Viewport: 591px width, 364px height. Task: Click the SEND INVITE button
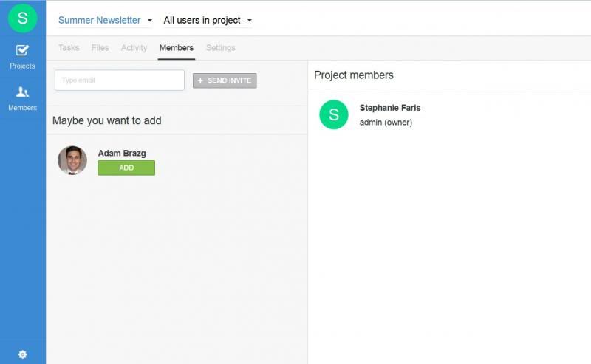[x=225, y=80]
